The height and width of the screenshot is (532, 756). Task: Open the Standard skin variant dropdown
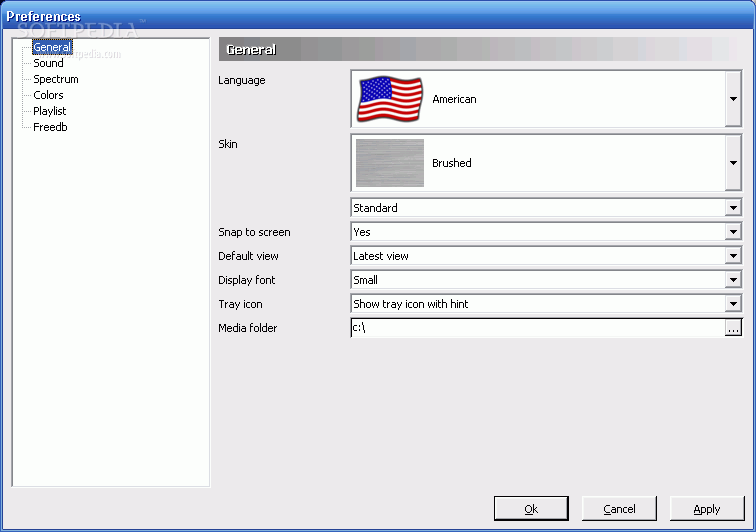(546, 208)
